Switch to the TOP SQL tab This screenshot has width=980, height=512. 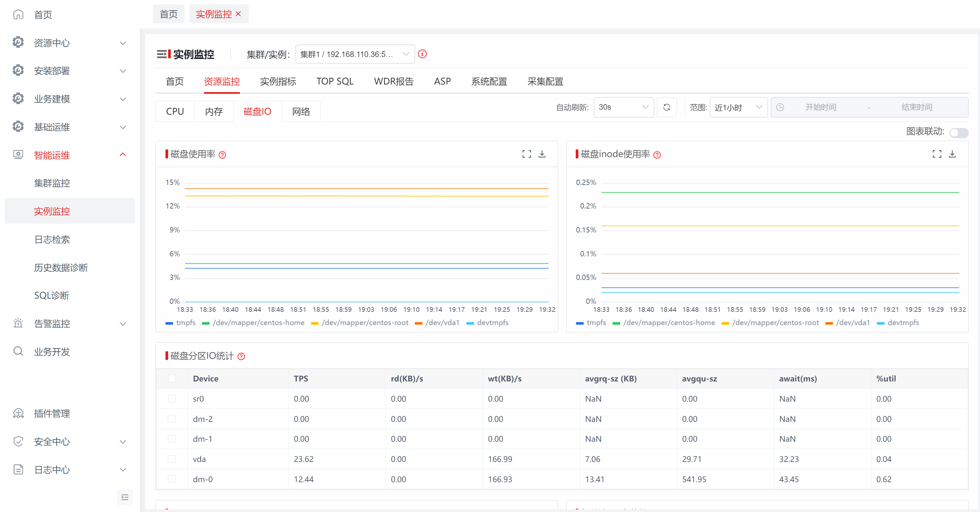tap(335, 81)
